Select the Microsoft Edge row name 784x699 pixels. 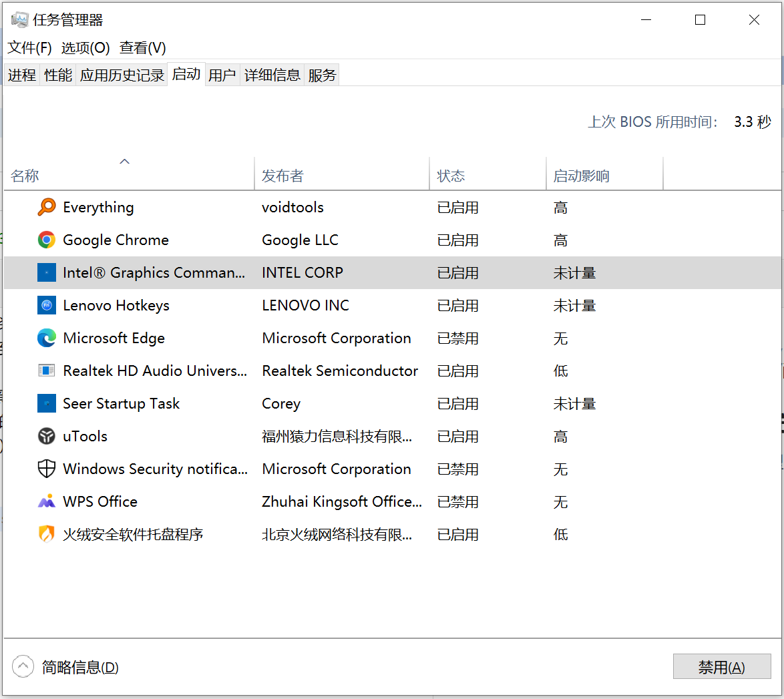pos(114,338)
